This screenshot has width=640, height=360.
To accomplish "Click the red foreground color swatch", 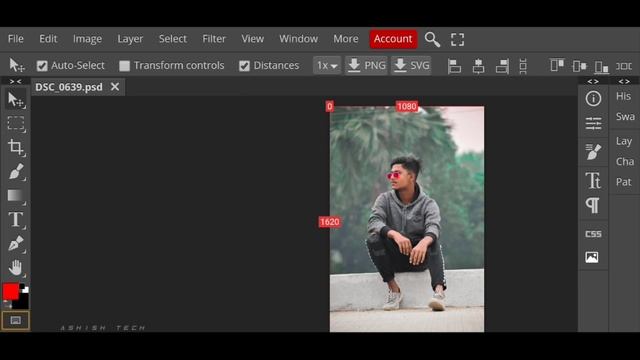I will [x=11, y=291].
